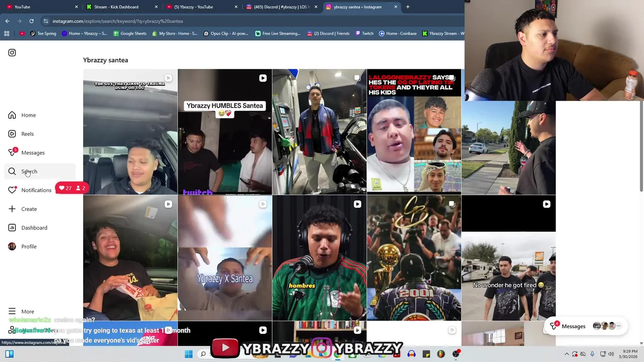This screenshot has height=362, width=644.
Task: Open the Opus Clip bookmark
Action: click(226, 33)
